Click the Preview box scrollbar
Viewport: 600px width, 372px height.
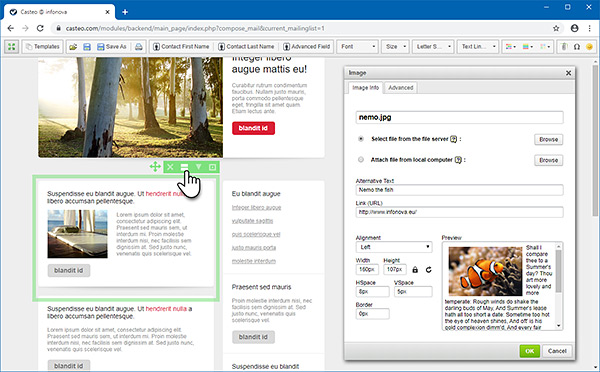[x=559, y=286]
